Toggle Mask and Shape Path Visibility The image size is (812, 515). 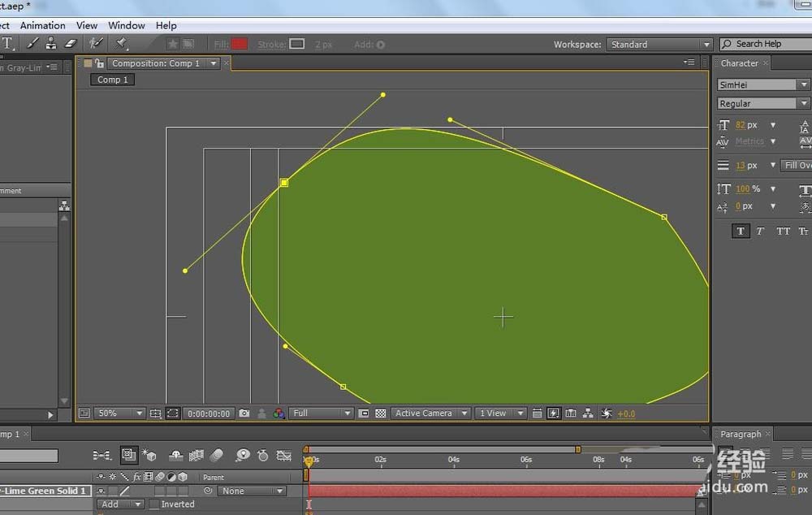(x=172, y=413)
